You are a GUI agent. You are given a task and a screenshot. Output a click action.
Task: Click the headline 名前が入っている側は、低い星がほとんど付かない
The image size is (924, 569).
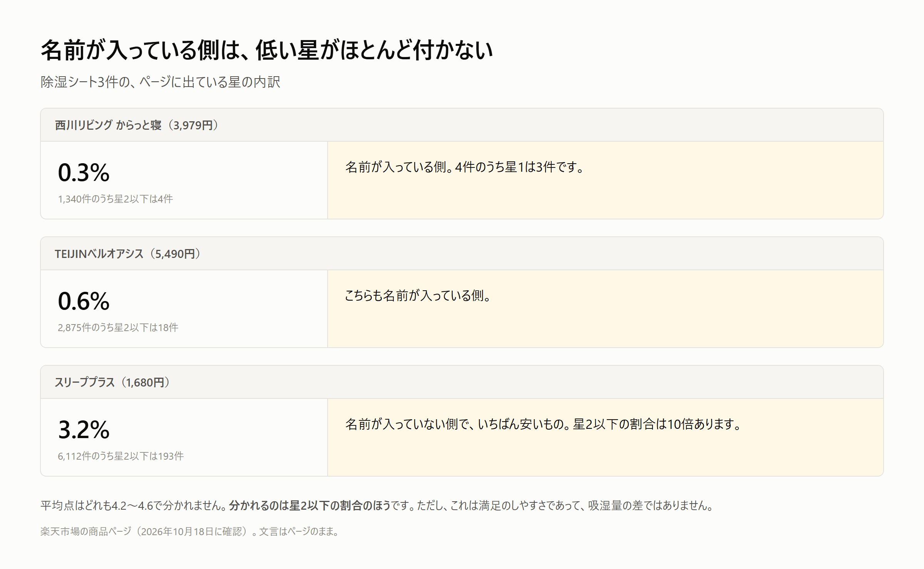tap(267, 50)
